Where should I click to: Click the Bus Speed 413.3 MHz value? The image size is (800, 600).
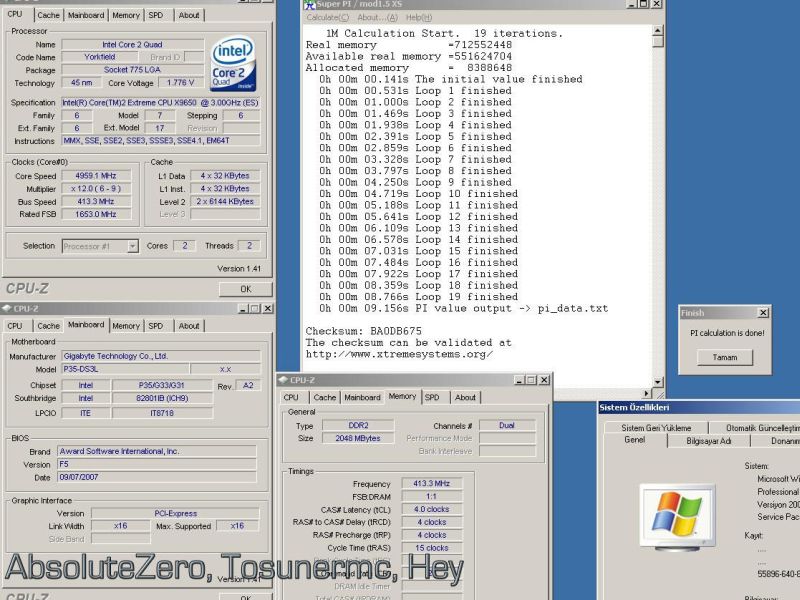(96, 201)
